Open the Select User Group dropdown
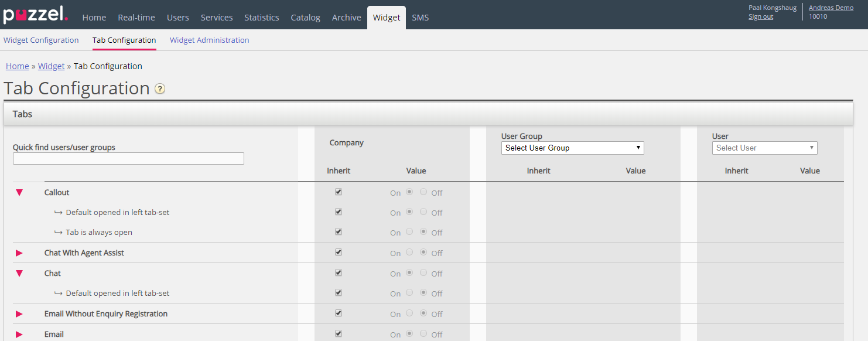This screenshot has height=341, width=868. point(572,148)
